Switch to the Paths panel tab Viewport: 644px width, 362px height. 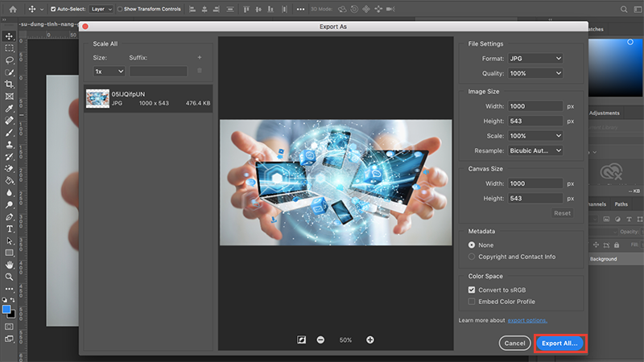click(x=621, y=204)
